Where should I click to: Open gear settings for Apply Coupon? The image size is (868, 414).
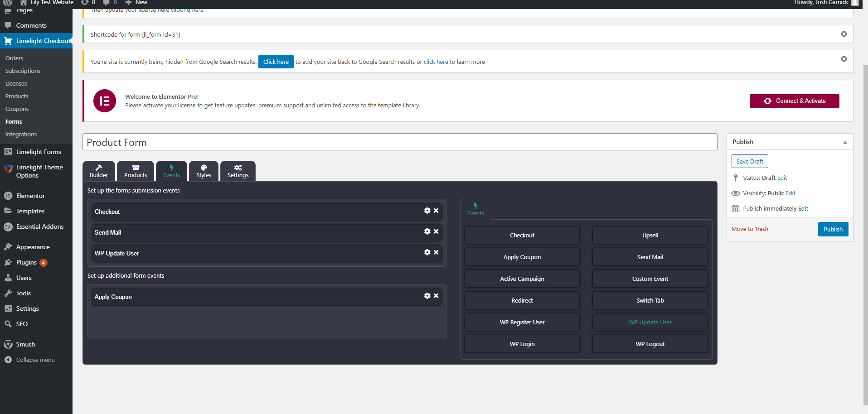[427, 296]
